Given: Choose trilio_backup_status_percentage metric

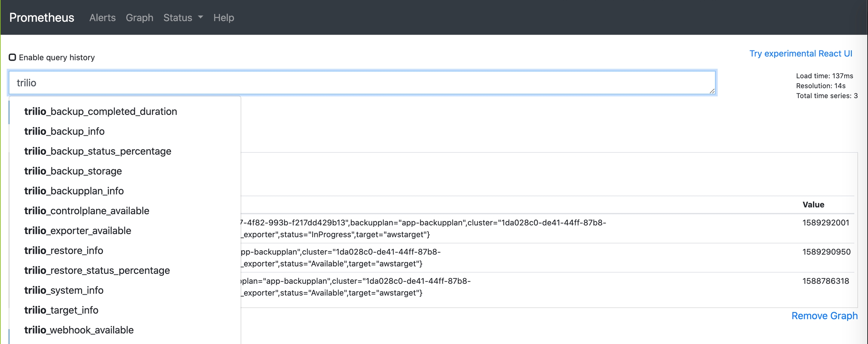Looking at the screenshot, I should [x=98, y=151].
